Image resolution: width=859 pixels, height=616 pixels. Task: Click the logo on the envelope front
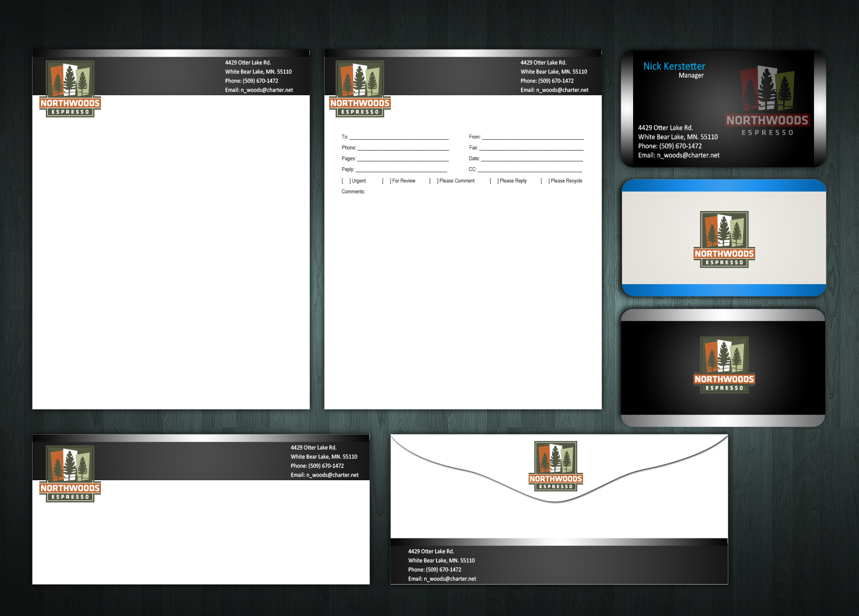[70, 474]
